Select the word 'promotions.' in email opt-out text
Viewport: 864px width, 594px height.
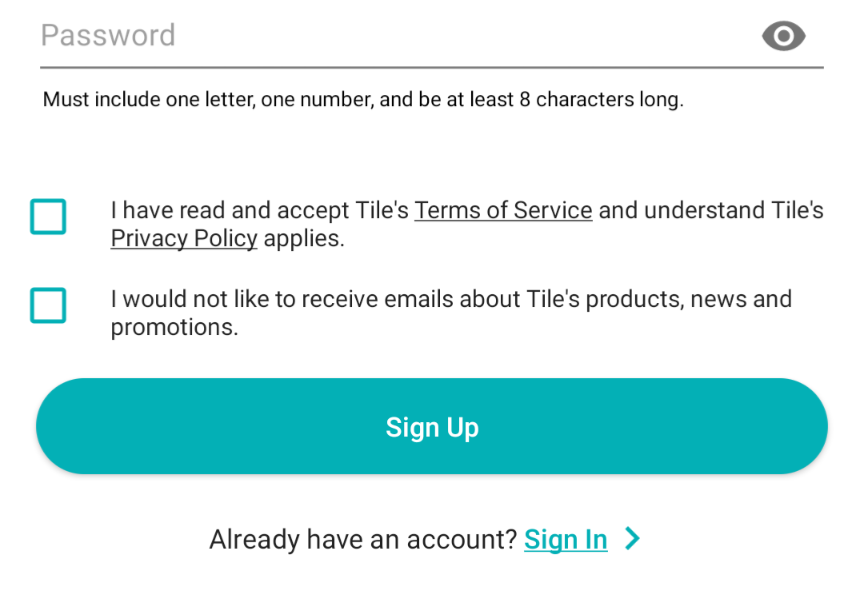click(174, 327)
